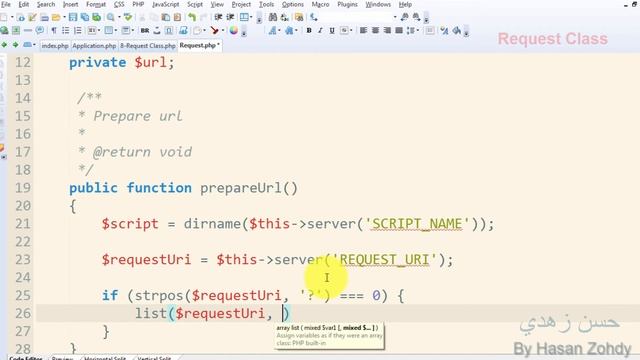Viewport: 640px width, 360px height.
Task: Open the New file dropdown arrow
Action: [12, 17]
